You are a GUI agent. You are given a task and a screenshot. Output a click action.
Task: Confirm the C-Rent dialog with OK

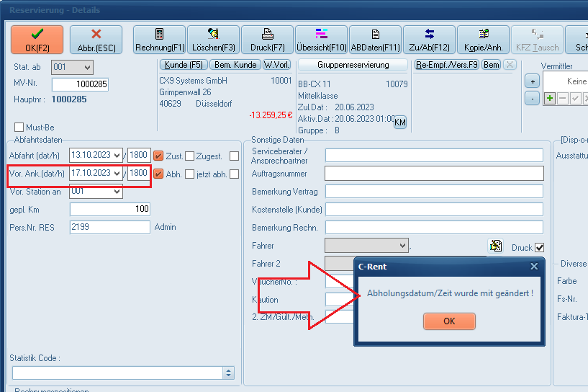[449, 321]
